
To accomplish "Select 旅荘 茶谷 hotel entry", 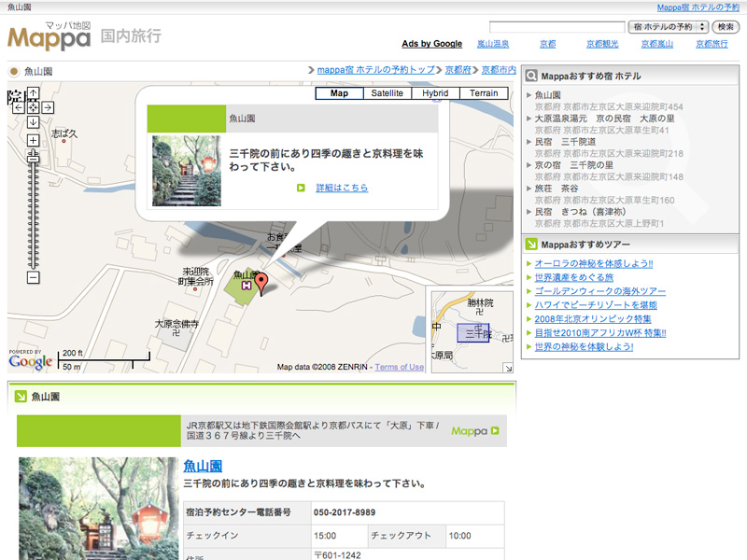I will click(x=557, y=189).
